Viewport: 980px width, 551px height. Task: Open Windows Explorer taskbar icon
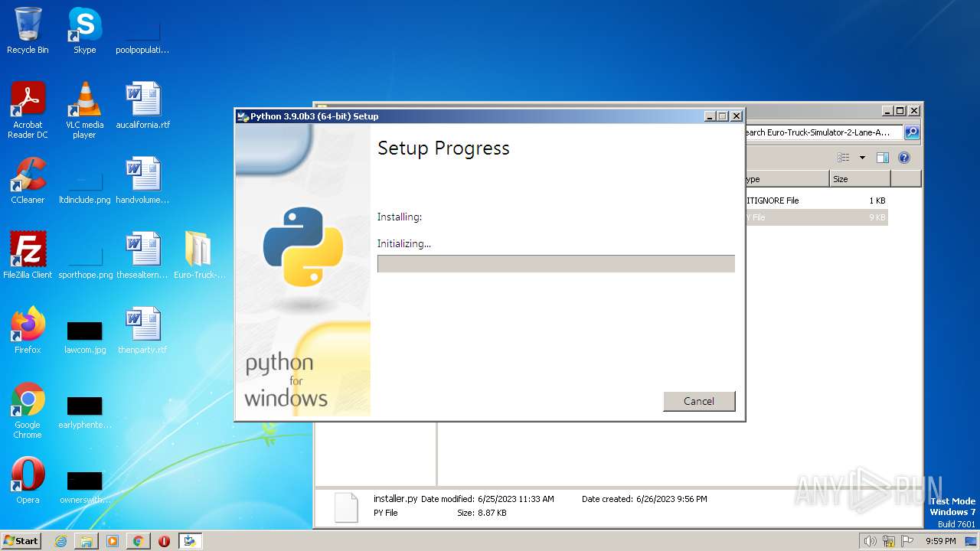coord(87,541)
